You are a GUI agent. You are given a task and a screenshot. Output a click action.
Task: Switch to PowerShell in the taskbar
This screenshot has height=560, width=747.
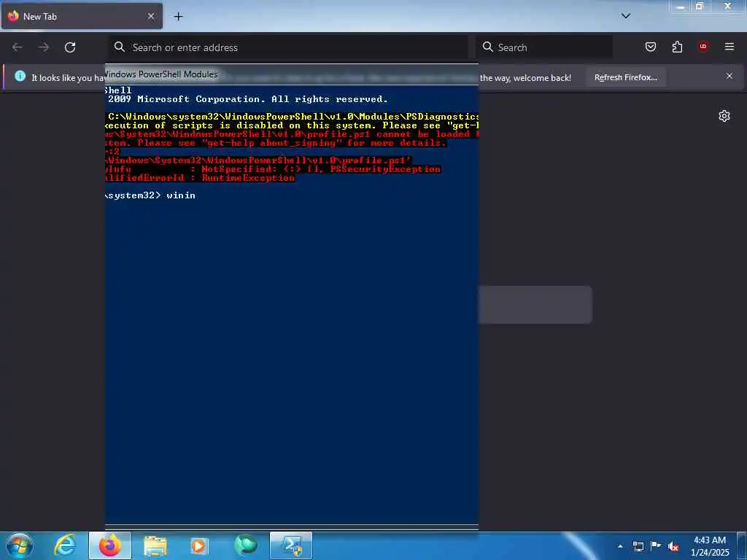pyautogui.click(x=291, y=545)
